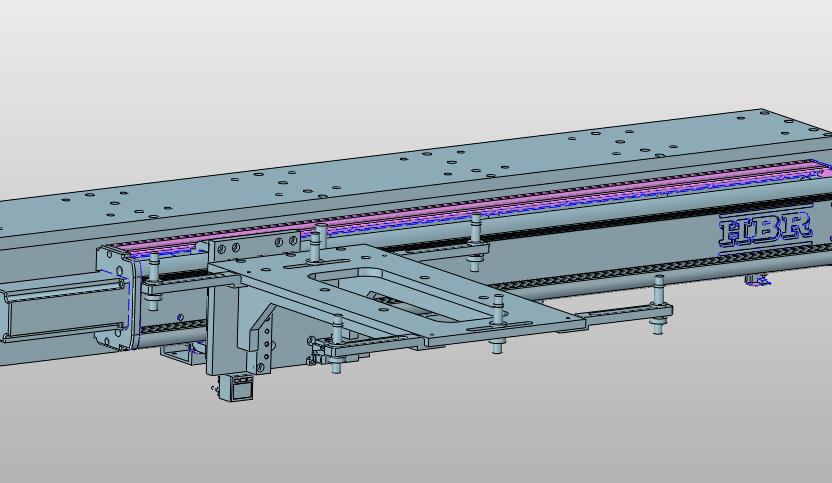The width and height of the screenshot is (832, 483).
Task: Select the small sensor block under the carriage
Action: 238,387
